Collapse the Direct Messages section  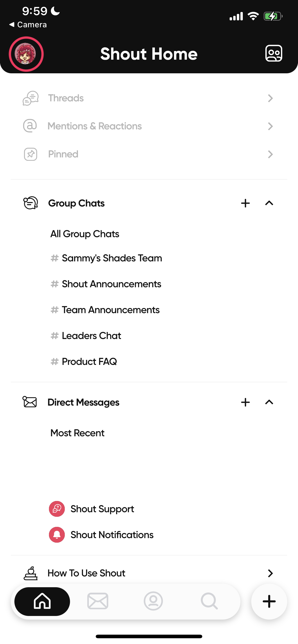click(x=269, y=402)
